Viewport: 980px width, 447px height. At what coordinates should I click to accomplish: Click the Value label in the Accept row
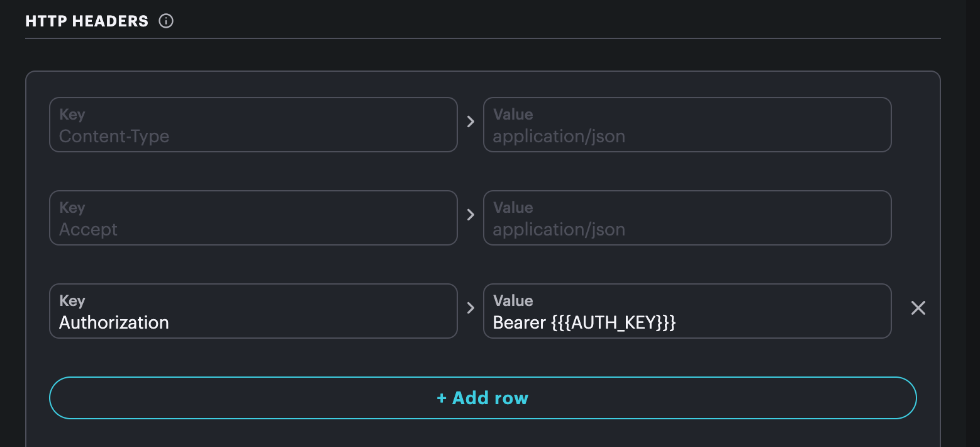513,208
